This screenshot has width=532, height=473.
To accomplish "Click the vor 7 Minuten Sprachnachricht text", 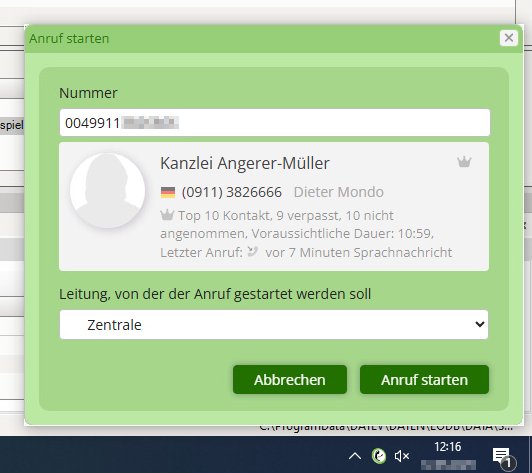I will pyautogui.click(x=359, y=252).
